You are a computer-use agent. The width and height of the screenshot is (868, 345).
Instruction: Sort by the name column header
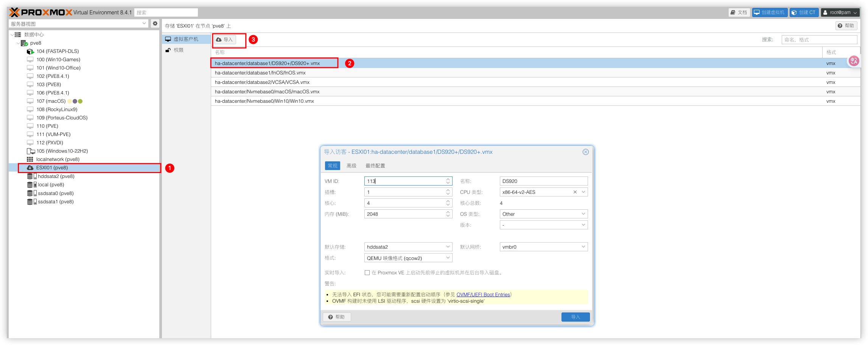516,53
